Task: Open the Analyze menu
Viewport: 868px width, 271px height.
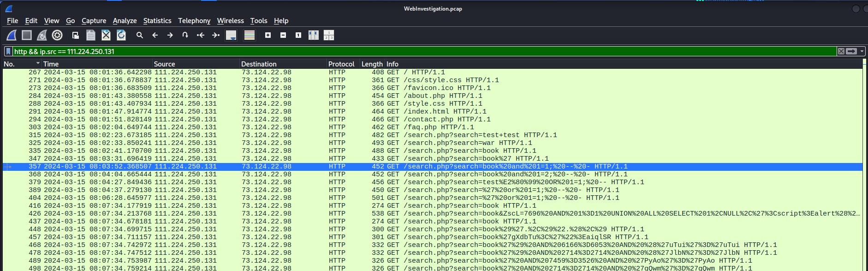Action: pos(125,21)
